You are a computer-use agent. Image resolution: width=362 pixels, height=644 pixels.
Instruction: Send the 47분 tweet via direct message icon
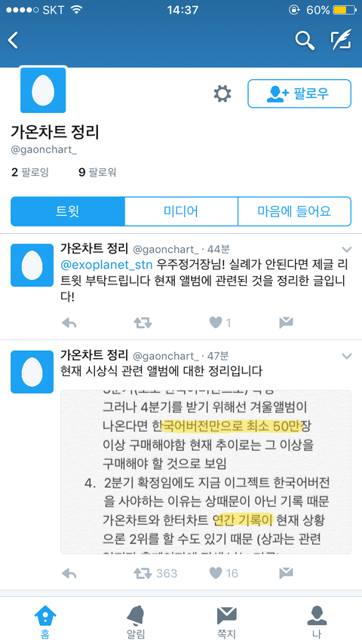click(x=286, y=573)
